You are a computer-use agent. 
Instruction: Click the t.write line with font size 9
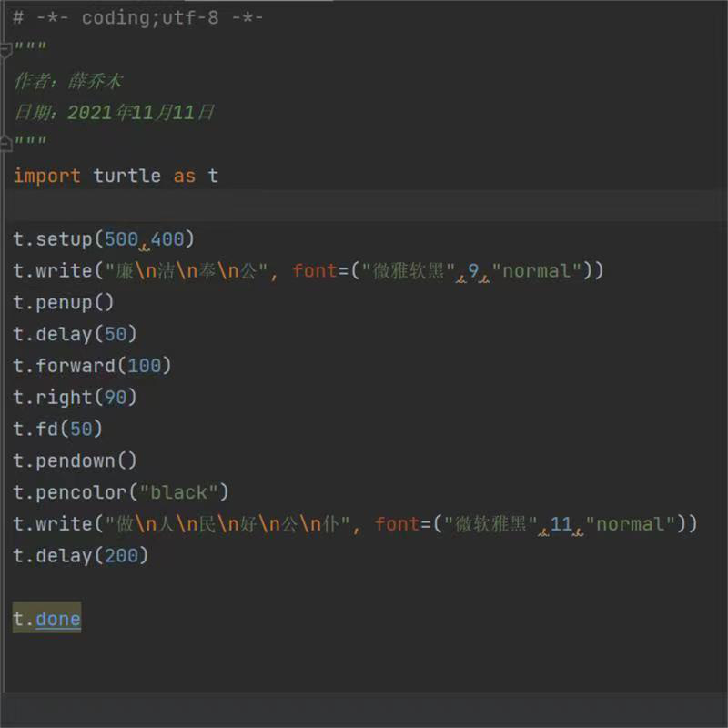308,270
